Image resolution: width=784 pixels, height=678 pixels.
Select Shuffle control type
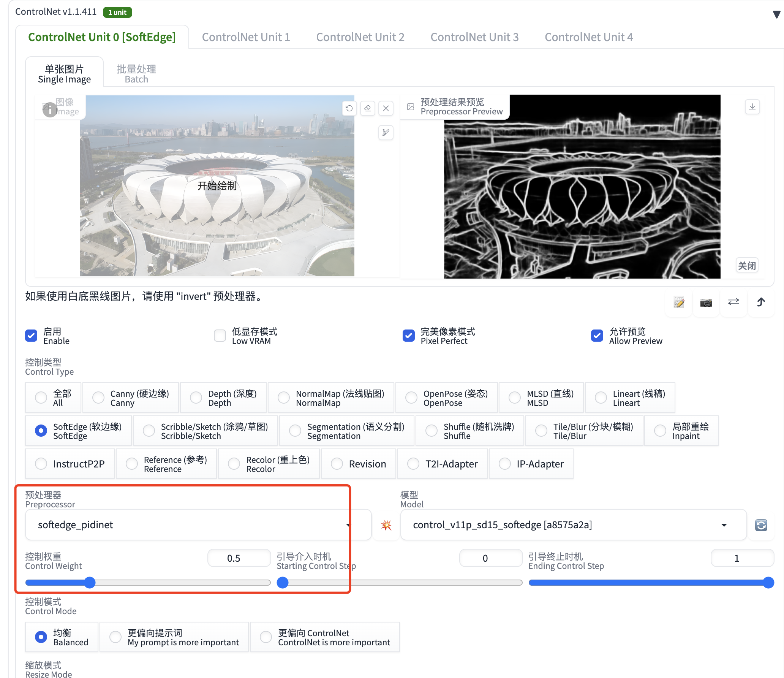tap(470, 431)
